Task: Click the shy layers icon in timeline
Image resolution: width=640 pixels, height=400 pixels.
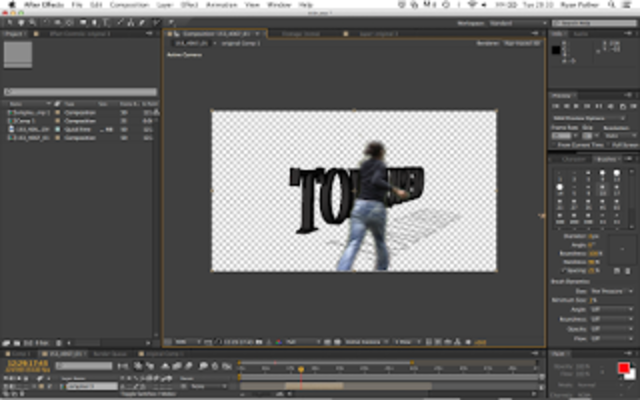Action: coord(166,366)
